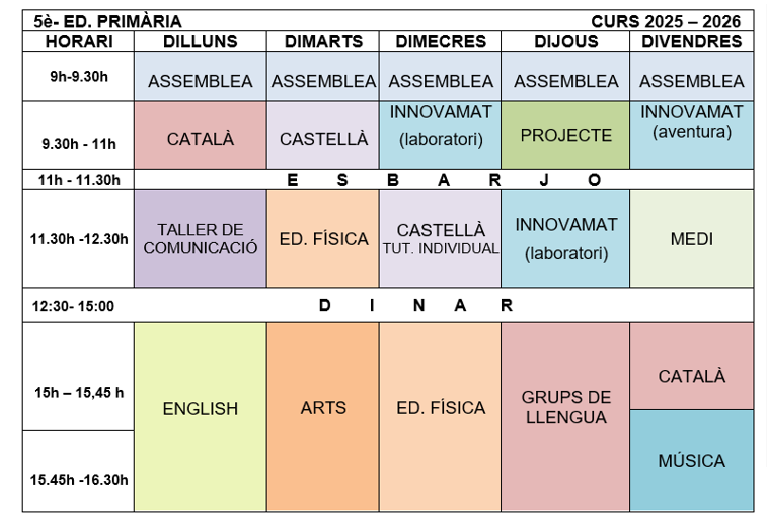Viewport: 768px width, 518px height.
Task: Select Wednesday's ED. FÍSICA afternoon cell
Action: [440, 408]
